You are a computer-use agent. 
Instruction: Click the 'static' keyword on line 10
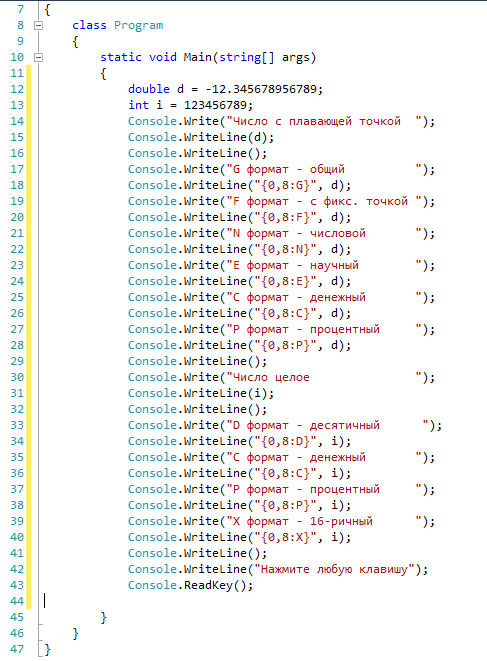[x=121, y=57]
